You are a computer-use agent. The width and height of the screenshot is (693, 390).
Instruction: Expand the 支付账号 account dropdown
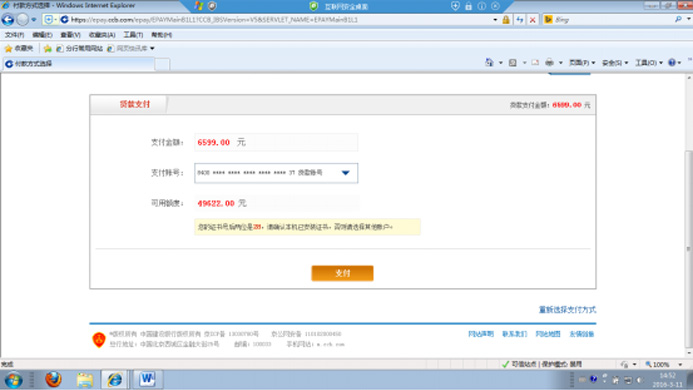(346, 173)
